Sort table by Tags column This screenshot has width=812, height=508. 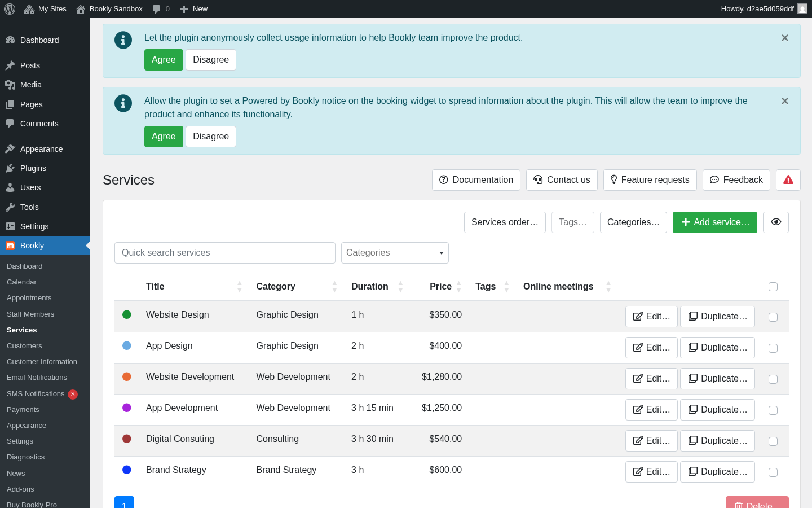point(492,287)
